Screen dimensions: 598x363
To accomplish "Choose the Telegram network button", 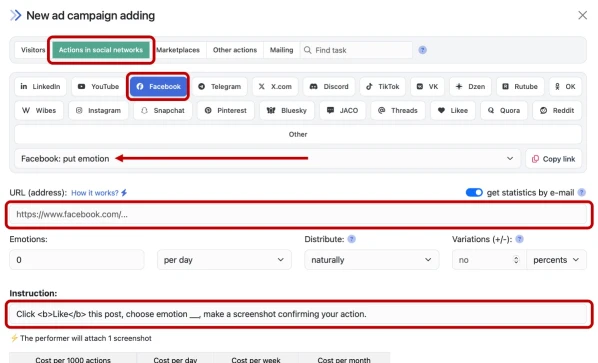I will 220,87.
